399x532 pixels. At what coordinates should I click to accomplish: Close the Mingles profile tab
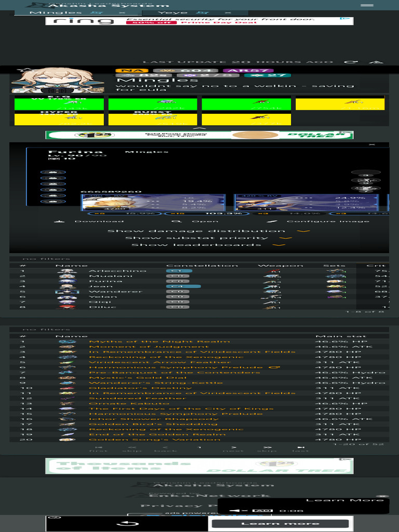(122, 12)
